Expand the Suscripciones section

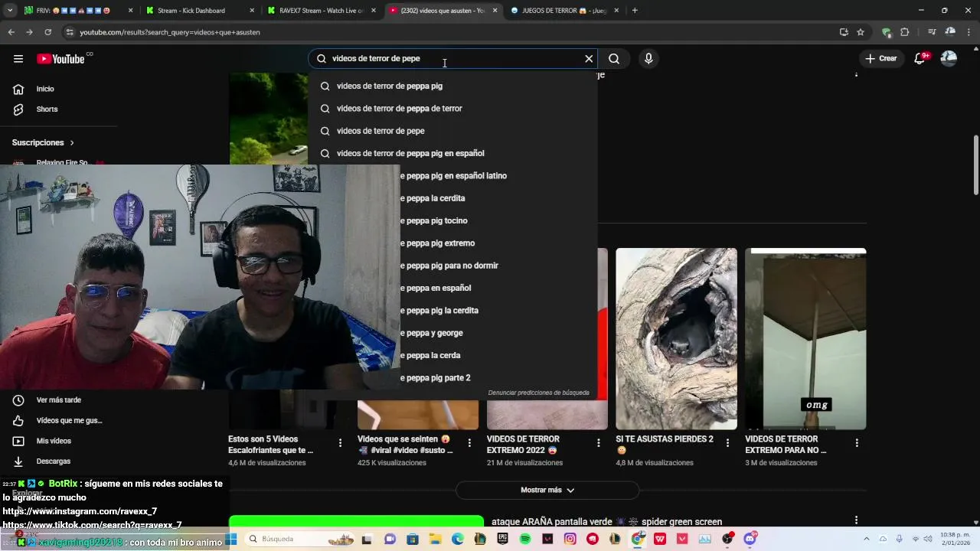click(x=43, y=143)
